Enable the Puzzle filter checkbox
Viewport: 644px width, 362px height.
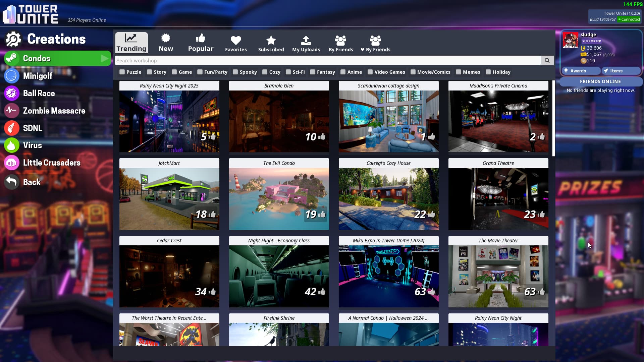pos(122,72)
